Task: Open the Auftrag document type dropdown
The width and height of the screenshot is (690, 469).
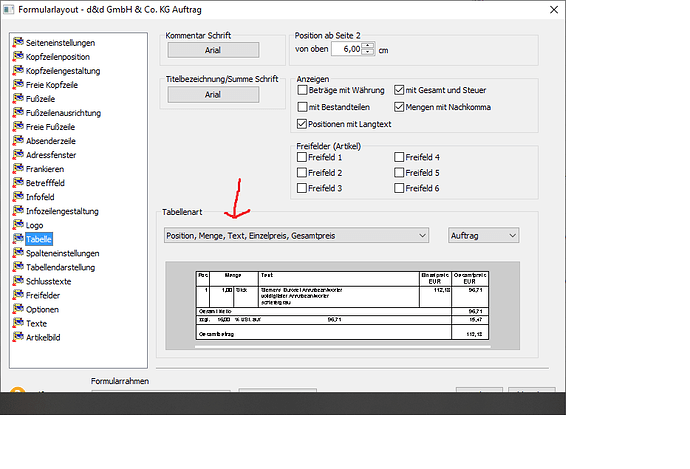Action: [483, 235]
